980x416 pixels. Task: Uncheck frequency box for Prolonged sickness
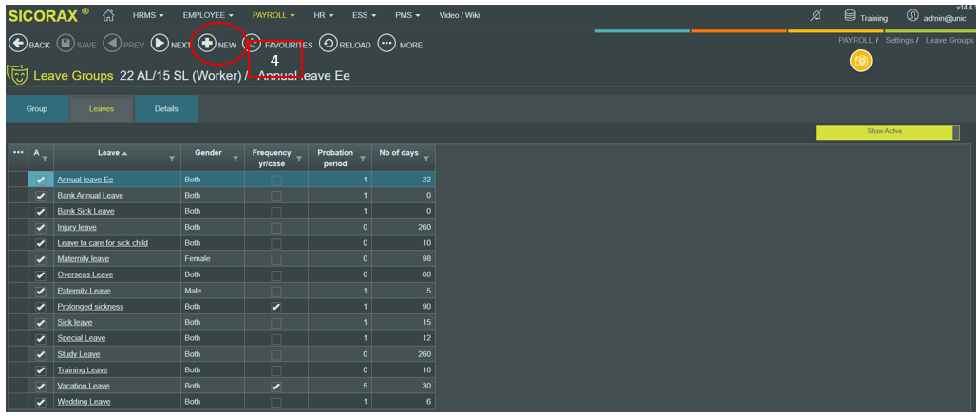click(x=275, y=307)
